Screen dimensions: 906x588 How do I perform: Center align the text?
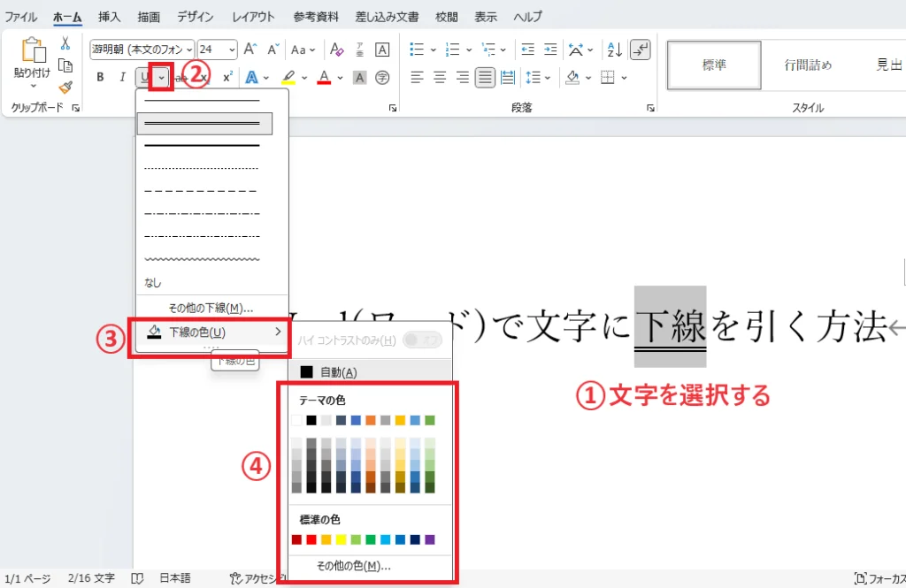(x=440, y=78)
